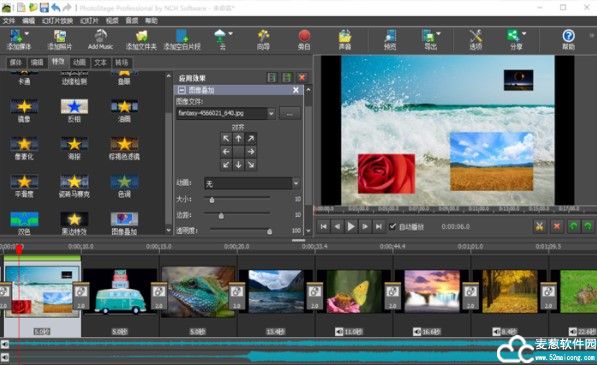
Task: Open the Sounds (声音) folder icon
Action: pyautogui.click(x=345, y=36)
